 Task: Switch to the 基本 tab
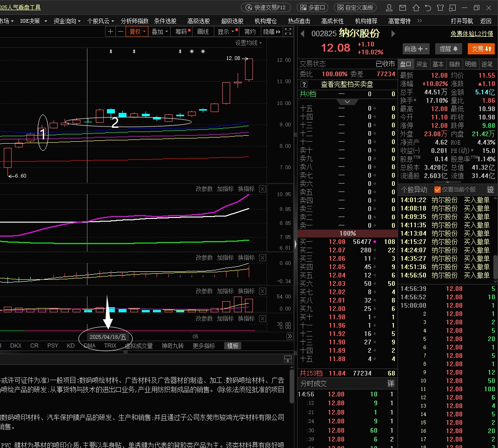438,64
